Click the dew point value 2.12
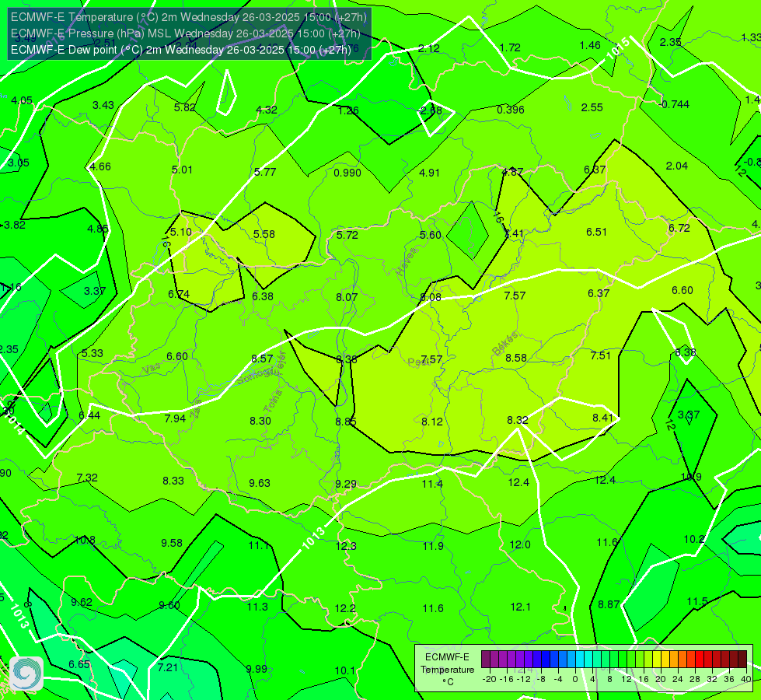761x700 pixels. 428,48
